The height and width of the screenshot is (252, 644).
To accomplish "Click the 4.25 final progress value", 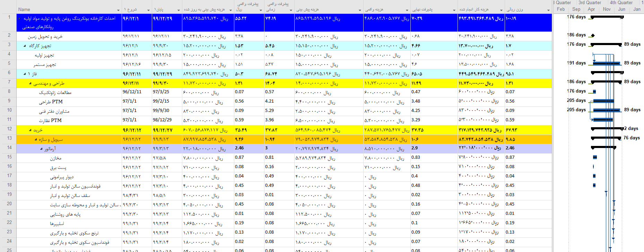I will [x=416, y=111].
